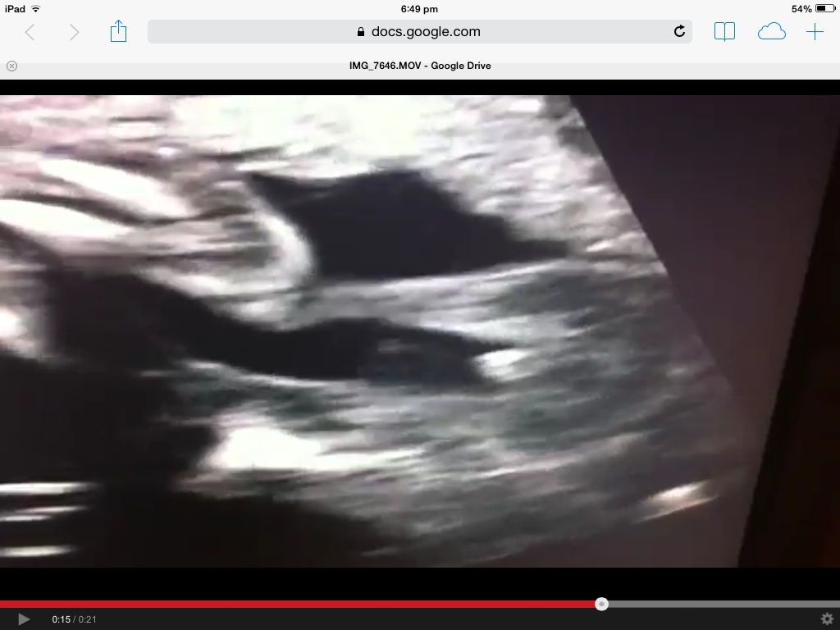Select the IMG_7646.MOV - Google Drive tab
Screen dimensions: 840x630
(x=420, y=66)
